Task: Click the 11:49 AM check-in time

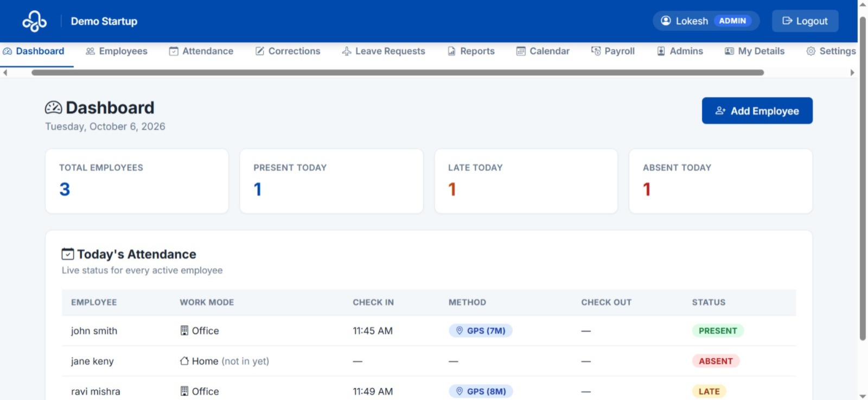Action: click(x=373, y=391)
